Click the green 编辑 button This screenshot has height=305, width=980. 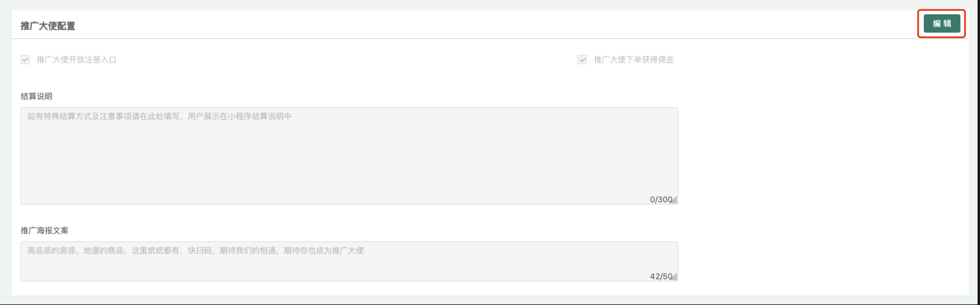coord(942,24)
